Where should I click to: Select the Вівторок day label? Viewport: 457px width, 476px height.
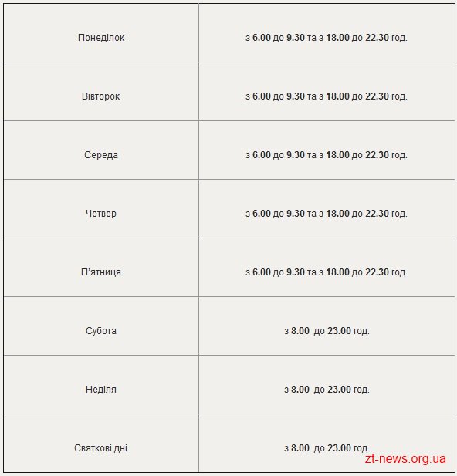tap(101, 96)
